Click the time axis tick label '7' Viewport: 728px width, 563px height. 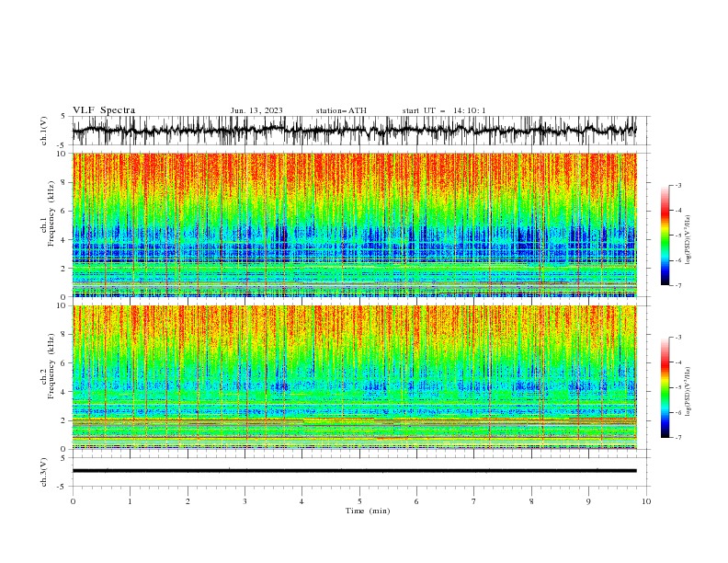pos(474,501)
